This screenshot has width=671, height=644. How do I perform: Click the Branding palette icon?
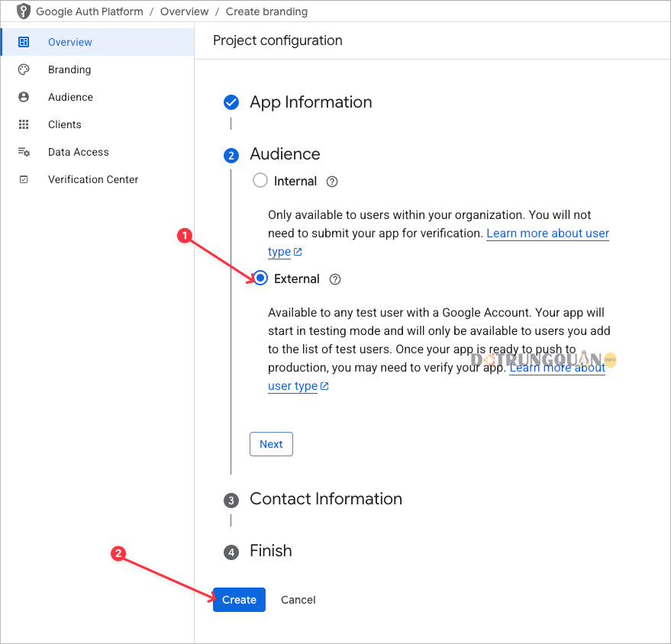click(x=24, y=69)
